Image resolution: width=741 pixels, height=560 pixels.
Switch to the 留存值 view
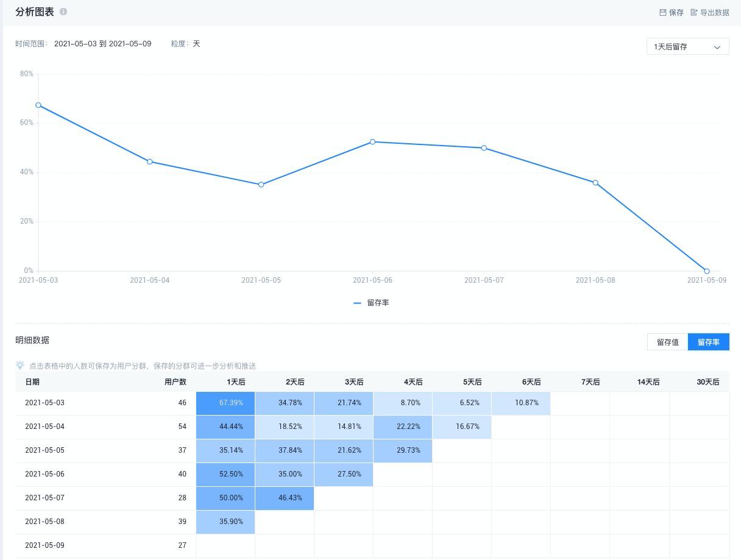[x=667, y=342]
